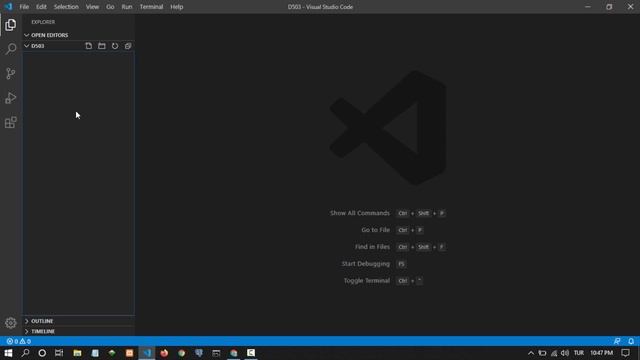
Task: Open the network icon in the system tray
Action: point(554,353)
